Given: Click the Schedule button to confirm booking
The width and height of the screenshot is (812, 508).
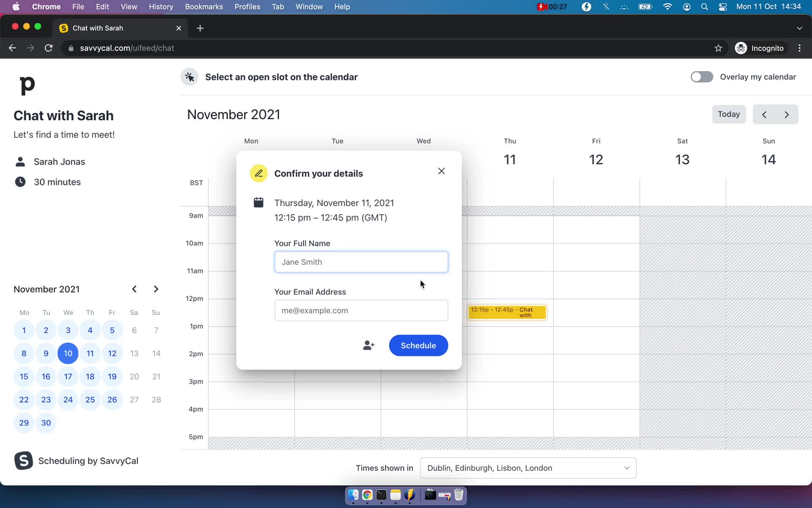Looking at the screenshot, I should pos(419,345).
